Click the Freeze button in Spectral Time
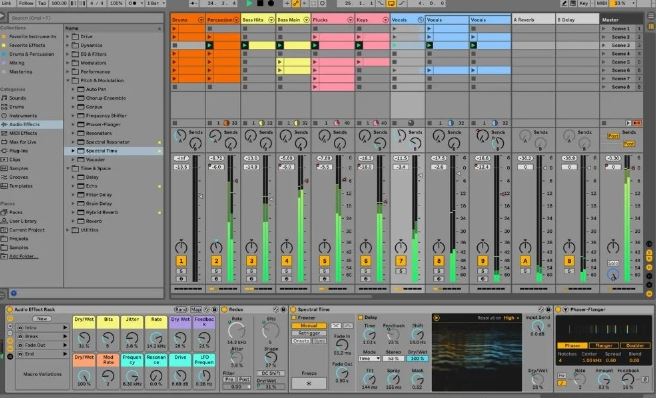The width and height of the screenshot is (656, 398). [309, 383]
